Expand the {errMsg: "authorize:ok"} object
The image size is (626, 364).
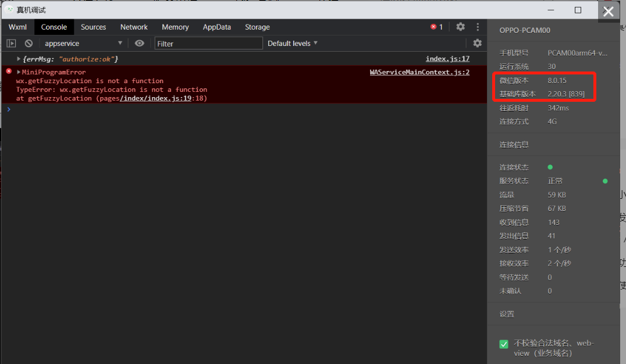[x=19, y=59]
